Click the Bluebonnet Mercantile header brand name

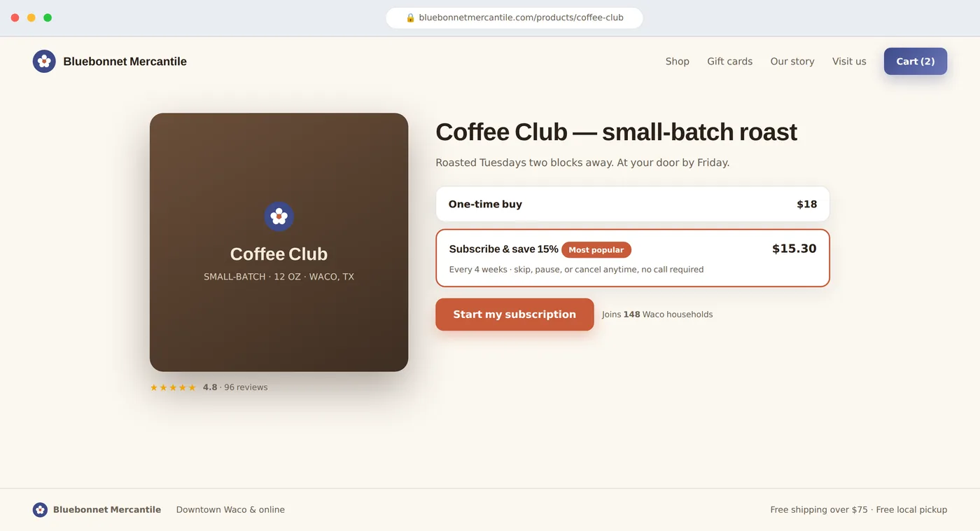point(125,62)
